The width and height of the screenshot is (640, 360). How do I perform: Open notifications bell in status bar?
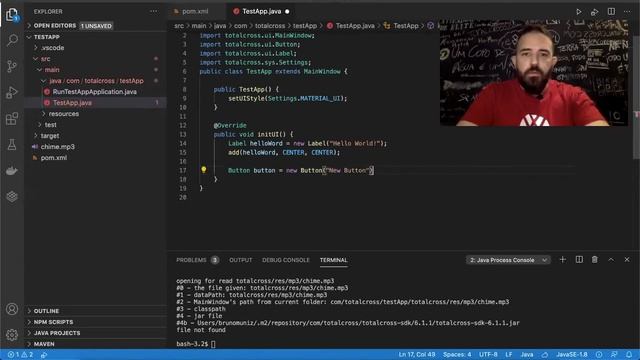coord(629,355)
